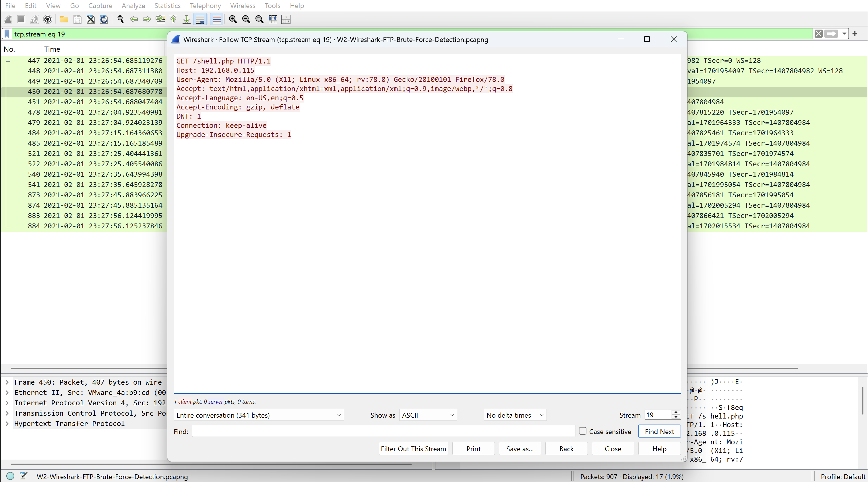Viewport: 868px width, 482px height.
Task: Zoom in main window text
Action: pyautogui.click(x=233, y=19)
